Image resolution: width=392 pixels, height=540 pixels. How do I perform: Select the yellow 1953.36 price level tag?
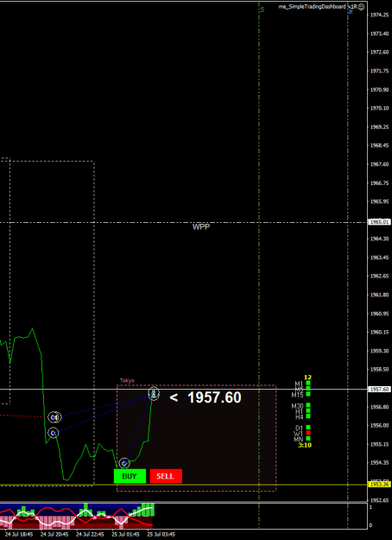click(380, 485)
